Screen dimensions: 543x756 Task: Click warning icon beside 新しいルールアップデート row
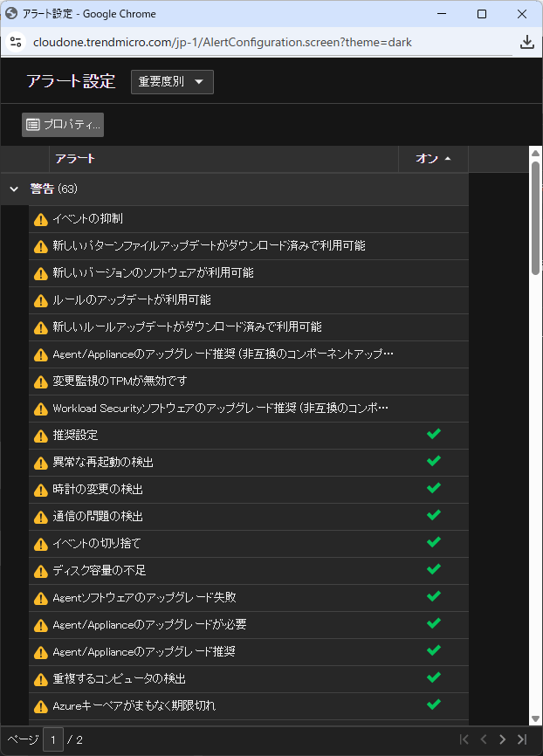pyautogui.click(x=41, y=328)
